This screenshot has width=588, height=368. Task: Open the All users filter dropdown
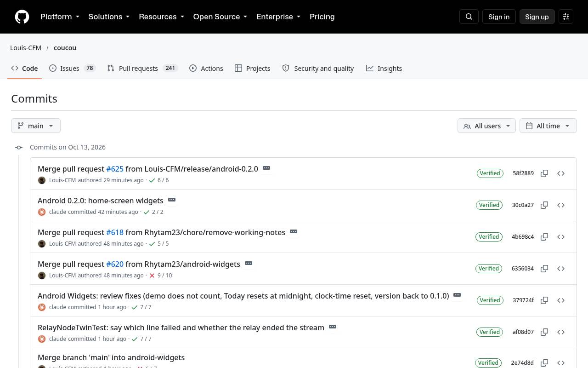pos(486,126)
